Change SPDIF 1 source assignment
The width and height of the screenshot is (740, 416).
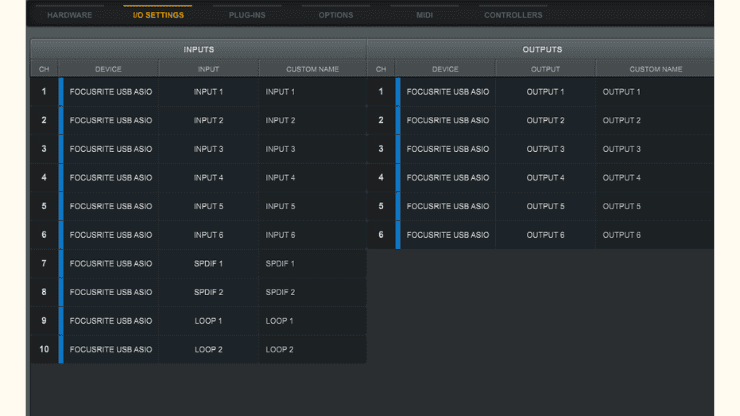209,263
